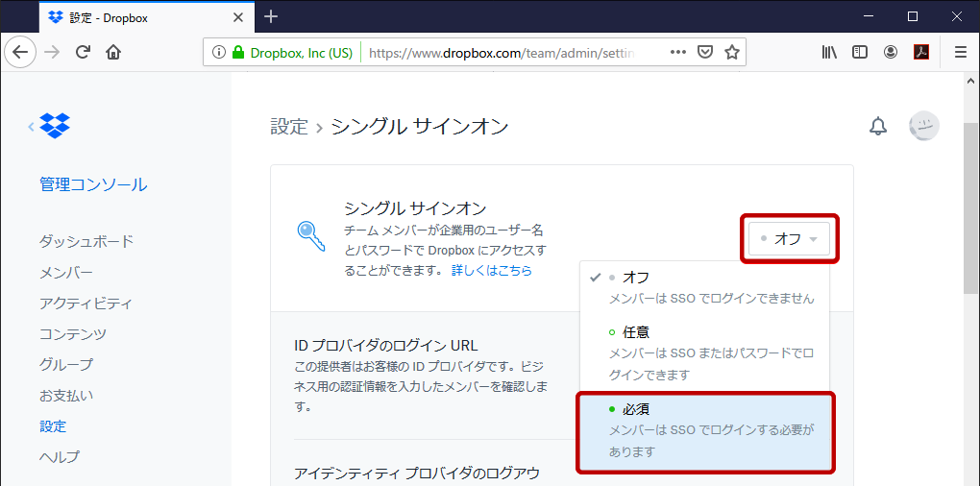Click the Pocket save icon
980x486 pixels.
(704, 53)
